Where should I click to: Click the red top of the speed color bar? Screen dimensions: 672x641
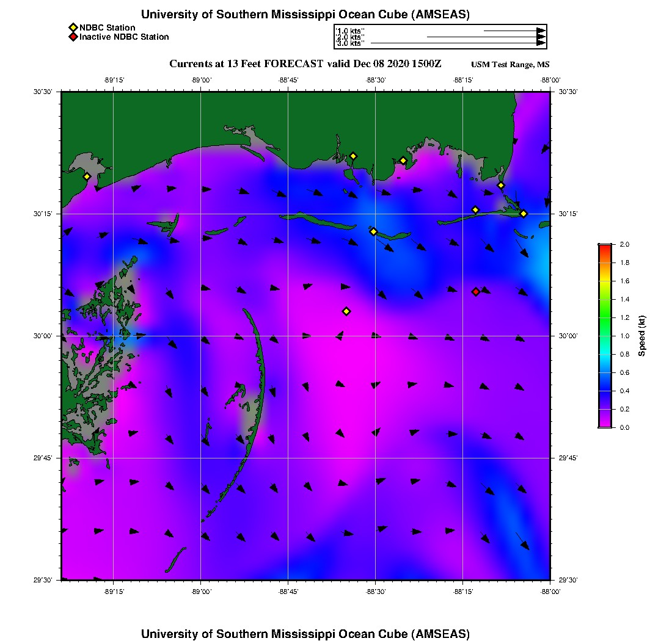click(604, 247)
